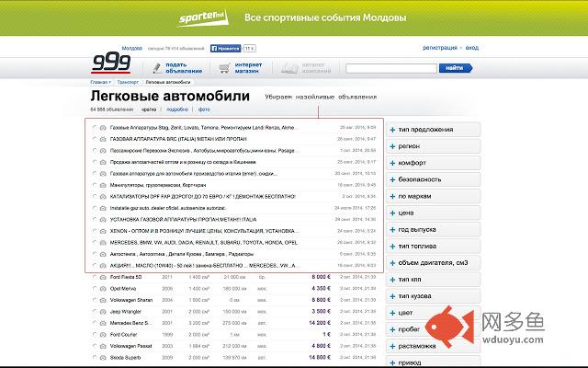Click camera icon in КАТАЛИЗАТОРЫ row
Image resolution: width=588 pixels, height=368 pixels.
(103, 196)
